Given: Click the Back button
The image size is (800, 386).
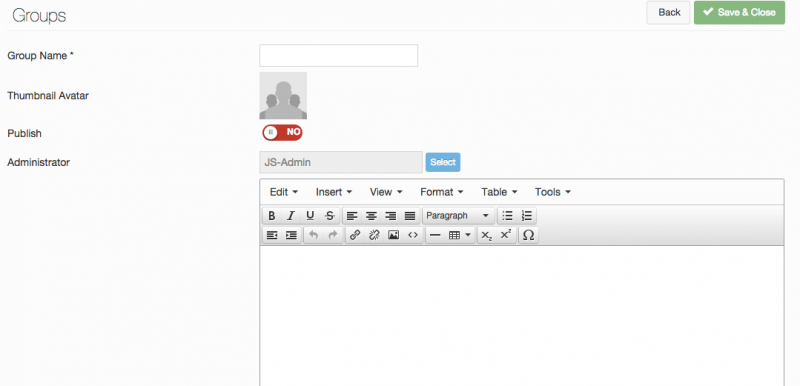Looking at the screenshot, I should 669,12.
